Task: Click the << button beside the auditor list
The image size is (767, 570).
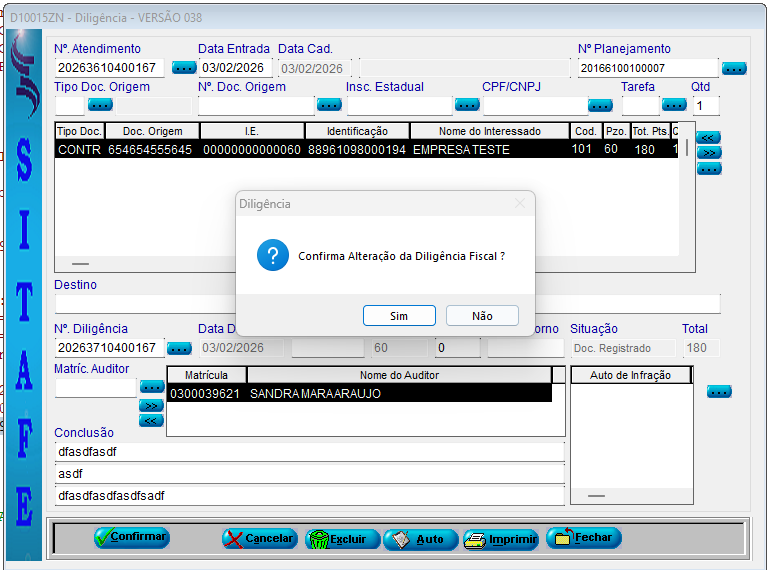Action: coord(151,420)
